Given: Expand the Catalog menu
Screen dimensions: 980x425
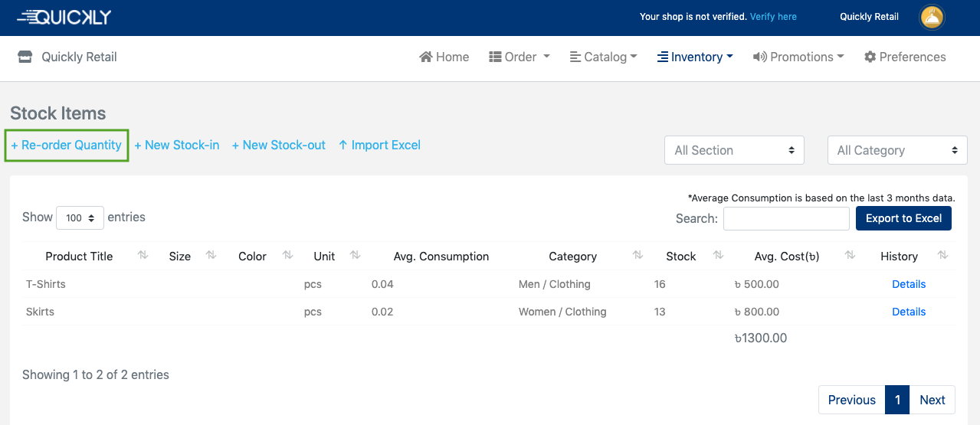Looking at the screenshot, I should (604, 57).
